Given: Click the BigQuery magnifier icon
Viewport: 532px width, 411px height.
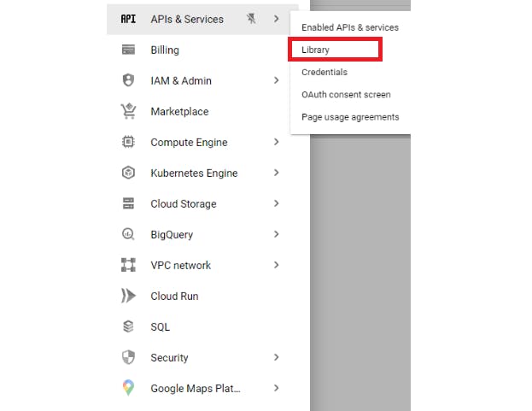Looking at the screenshot, I should (128, 234).
